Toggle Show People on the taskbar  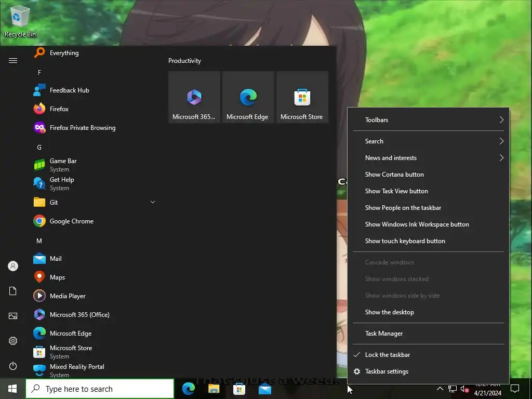tap(428, 208)
